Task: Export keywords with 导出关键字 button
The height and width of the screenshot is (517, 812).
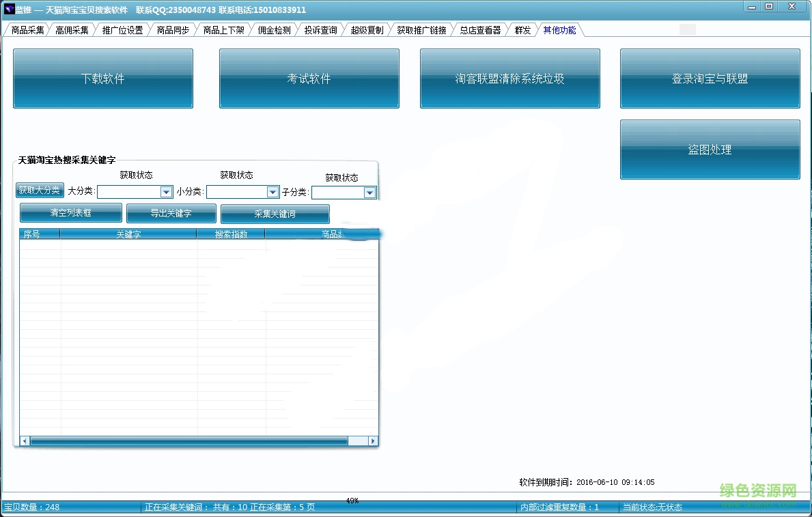Action: [171, 213]
